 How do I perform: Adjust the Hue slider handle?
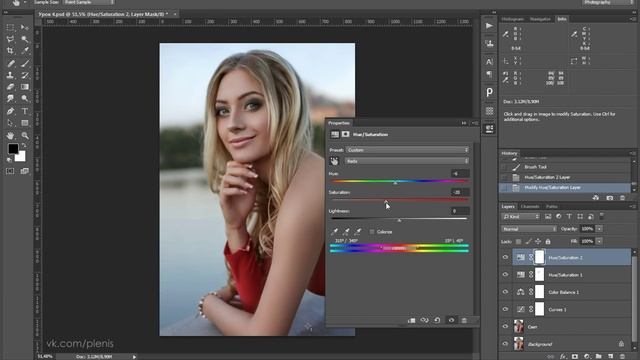pos(395,183)
